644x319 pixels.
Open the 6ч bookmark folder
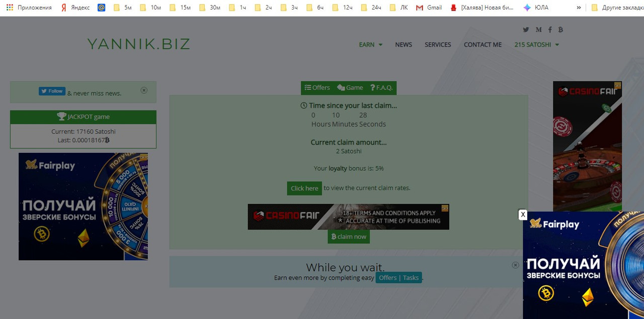(x=315, y=8)
